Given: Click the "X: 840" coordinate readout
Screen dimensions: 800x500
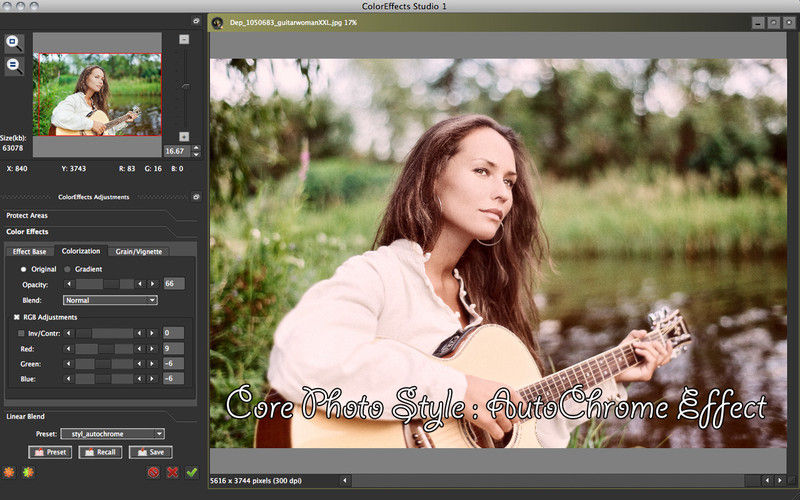Looking at the screenshot, I should 17,168.
